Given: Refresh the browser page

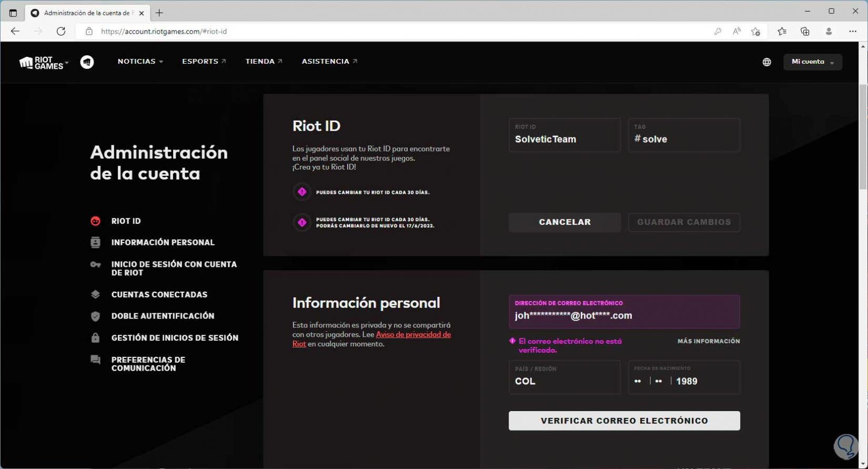Looking at the screenshot, I should 61,31.
